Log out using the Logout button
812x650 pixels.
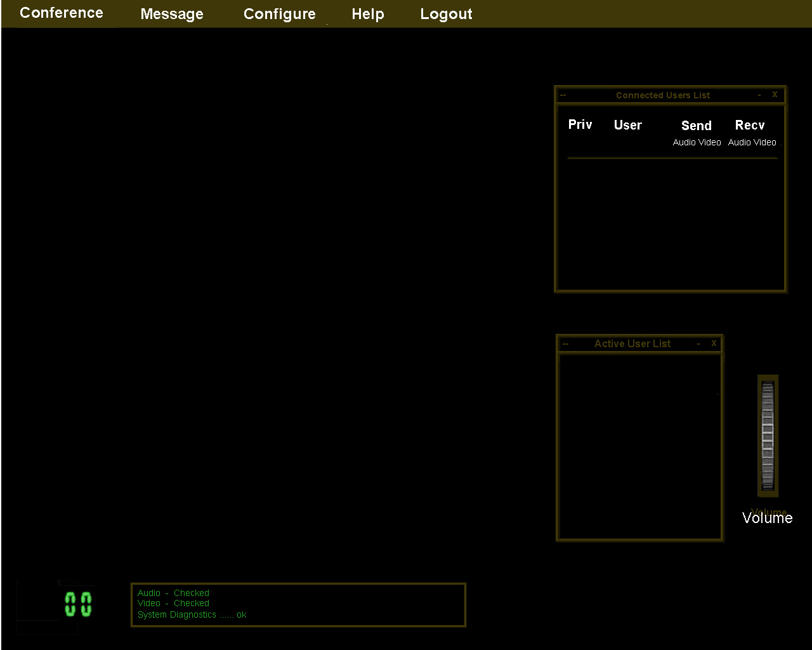coord(446,14)
